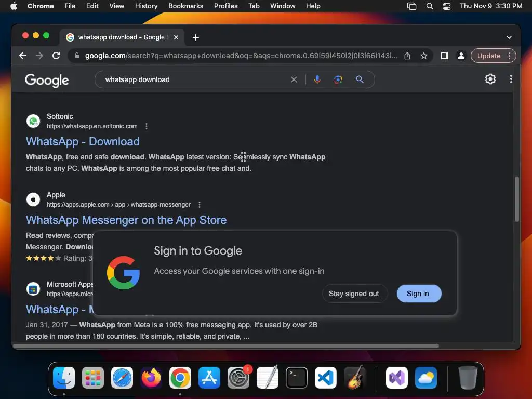Open System Settings from the dock
The image size is (532, 399).
(238, 378)
